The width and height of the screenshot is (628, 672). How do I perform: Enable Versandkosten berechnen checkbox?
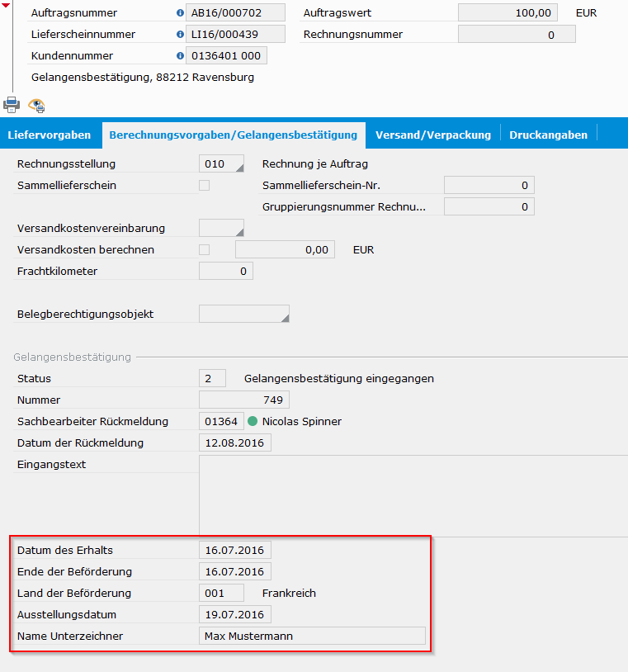pos(205,250)
